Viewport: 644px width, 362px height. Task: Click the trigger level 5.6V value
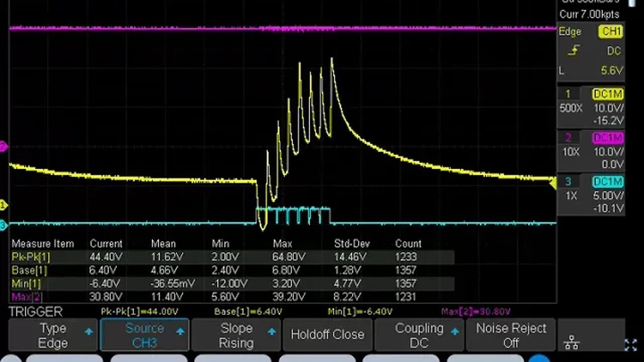click(x=612, y=71)
